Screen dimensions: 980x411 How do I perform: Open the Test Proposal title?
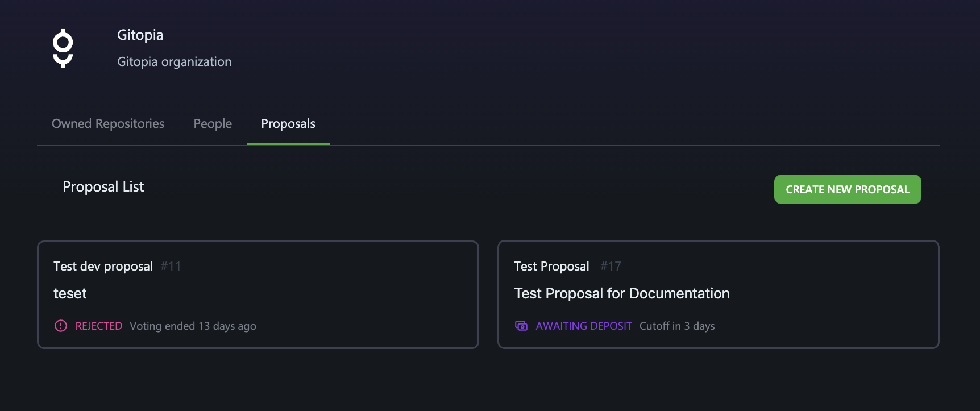coord(551,266)
